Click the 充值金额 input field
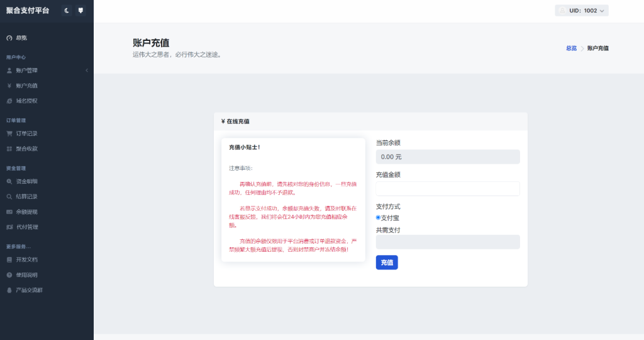Screen dimensions: 644x340 [x=447, y=188]
